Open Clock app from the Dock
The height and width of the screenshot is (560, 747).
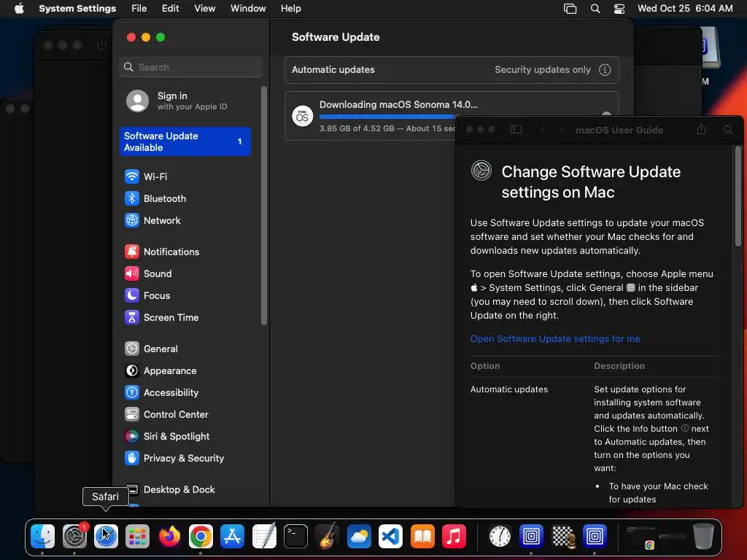tap(500, 536)
